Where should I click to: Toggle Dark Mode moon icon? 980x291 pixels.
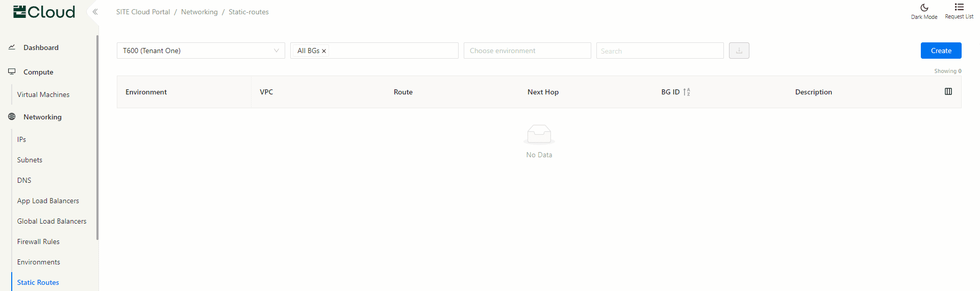click(924, 8)
